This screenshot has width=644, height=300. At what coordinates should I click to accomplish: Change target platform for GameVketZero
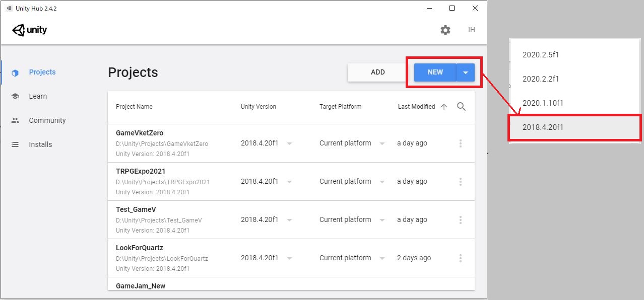pos(352,143)
